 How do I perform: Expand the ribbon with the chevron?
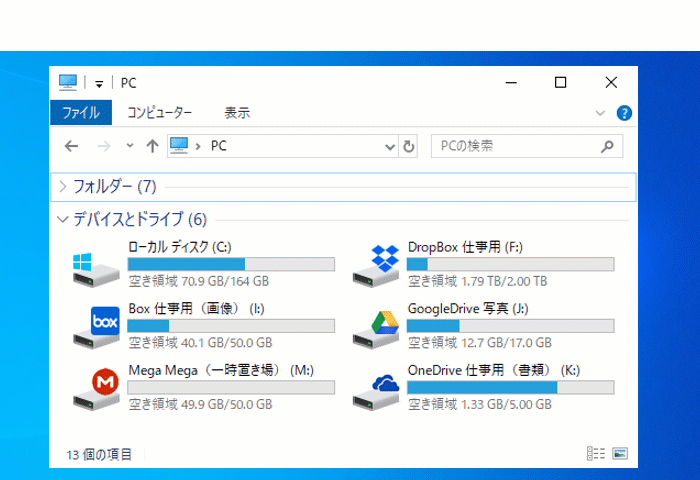(600, 113)
